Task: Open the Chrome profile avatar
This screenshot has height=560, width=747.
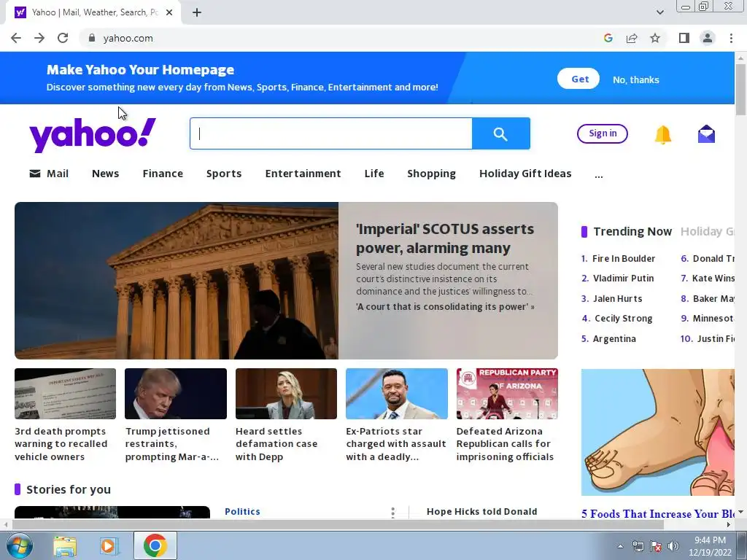Action: point(708,38)
